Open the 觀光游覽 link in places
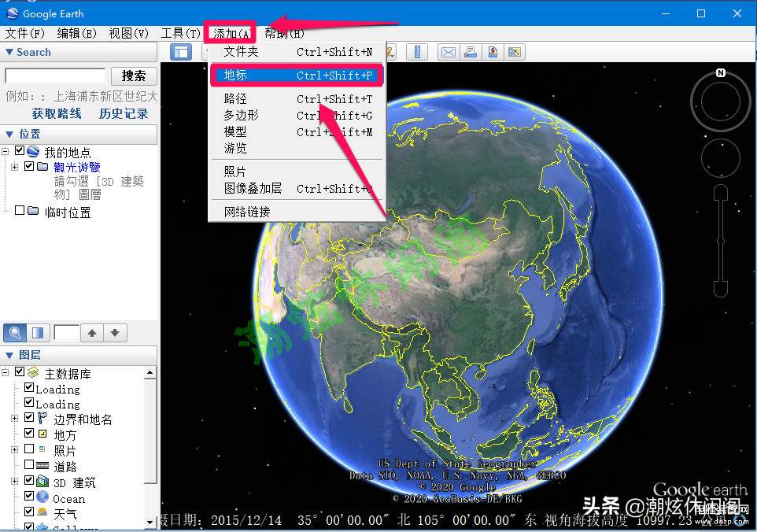Image resolution: width=757 pixels, height=532 pixels. [77, 167]
